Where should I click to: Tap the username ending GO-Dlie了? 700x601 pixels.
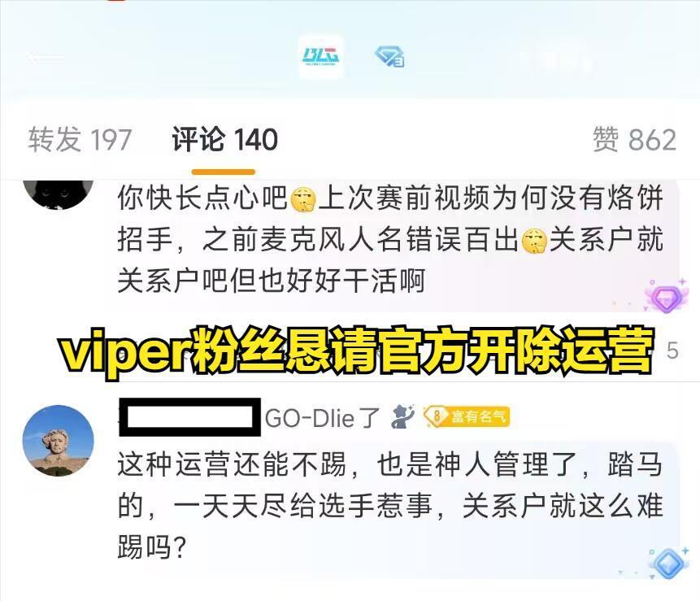point(250,418)
